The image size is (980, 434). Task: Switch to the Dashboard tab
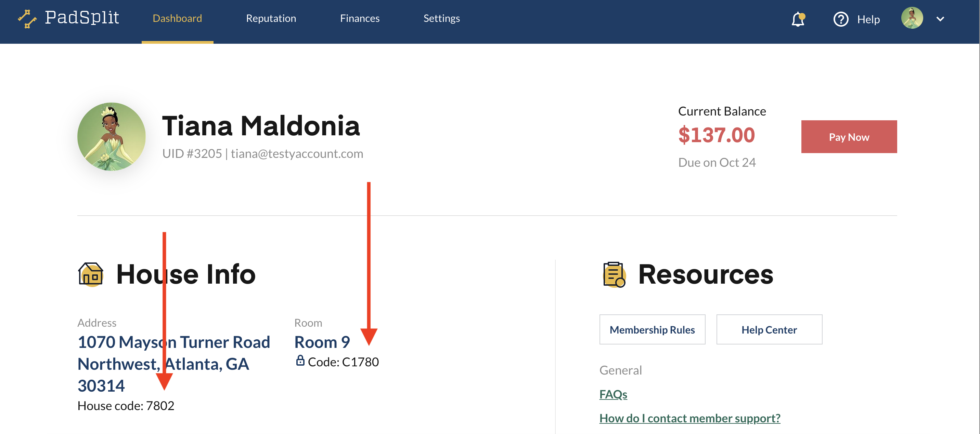(x=177, y=18)
